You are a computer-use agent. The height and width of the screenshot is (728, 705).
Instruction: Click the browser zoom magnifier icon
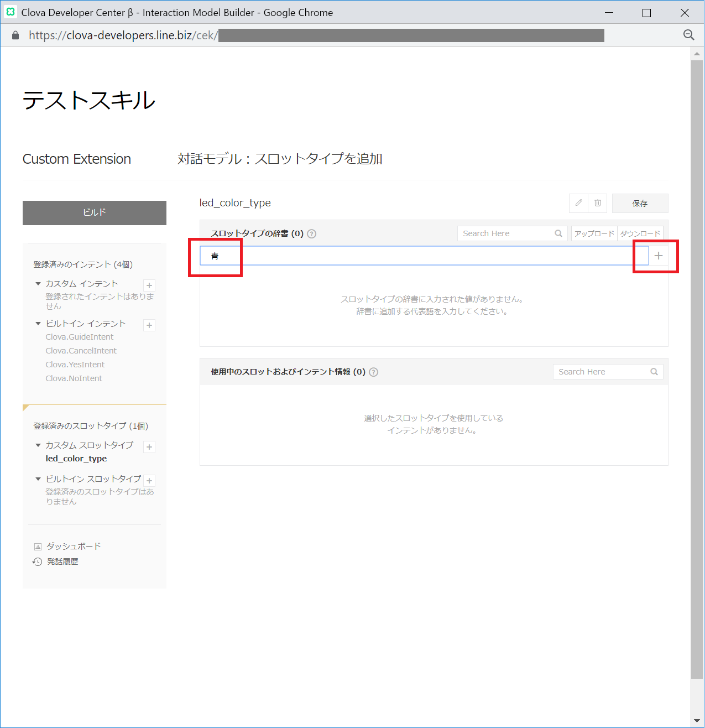coord(688,35)
